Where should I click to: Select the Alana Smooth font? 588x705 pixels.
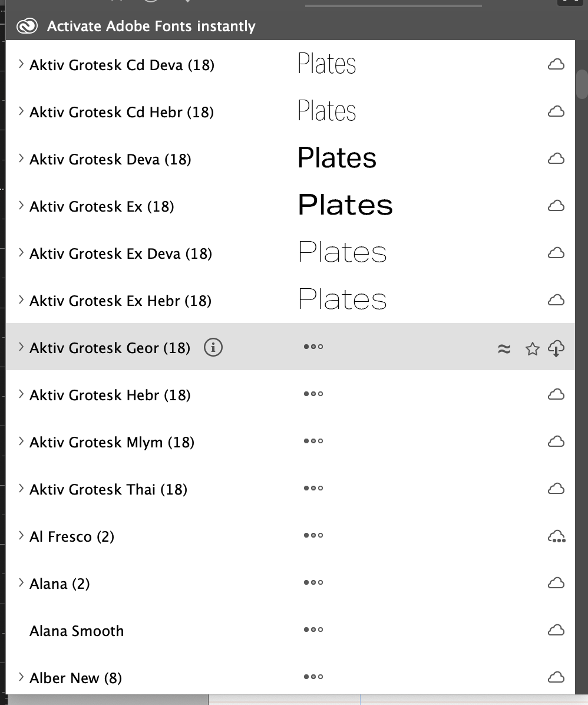click(x=77, y=631)
